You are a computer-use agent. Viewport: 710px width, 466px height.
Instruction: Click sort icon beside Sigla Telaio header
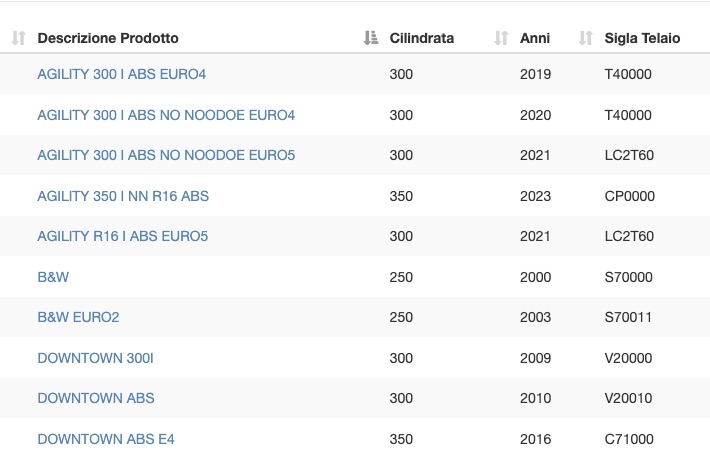click(x=585, y=38)
